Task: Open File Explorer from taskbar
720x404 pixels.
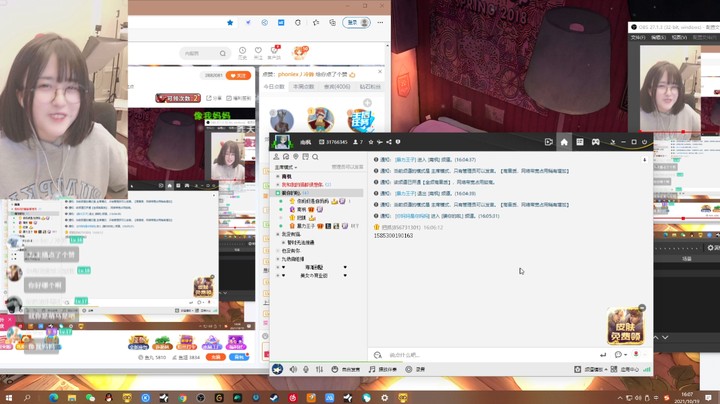Action: 72,398
